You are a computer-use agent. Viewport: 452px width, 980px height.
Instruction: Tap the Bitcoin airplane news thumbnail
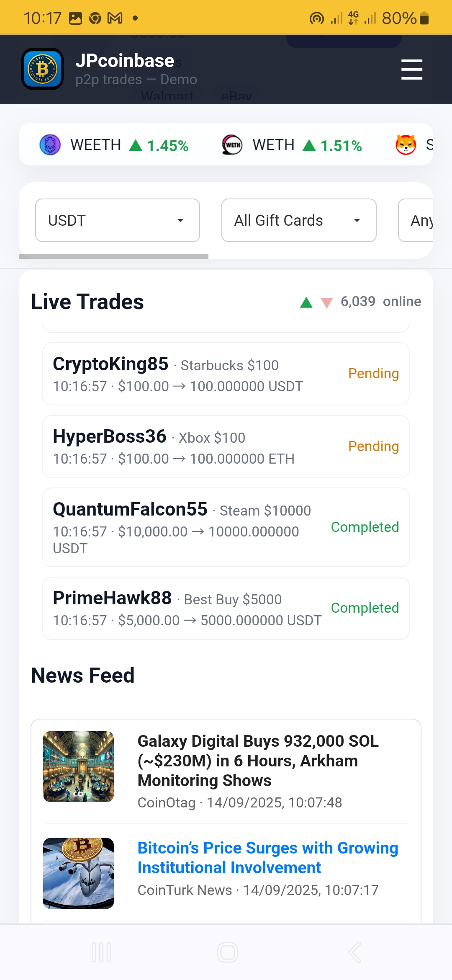78,873
